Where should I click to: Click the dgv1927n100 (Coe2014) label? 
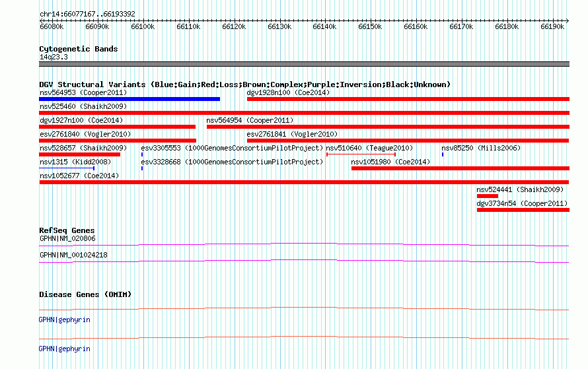click(x=81, y=120)
